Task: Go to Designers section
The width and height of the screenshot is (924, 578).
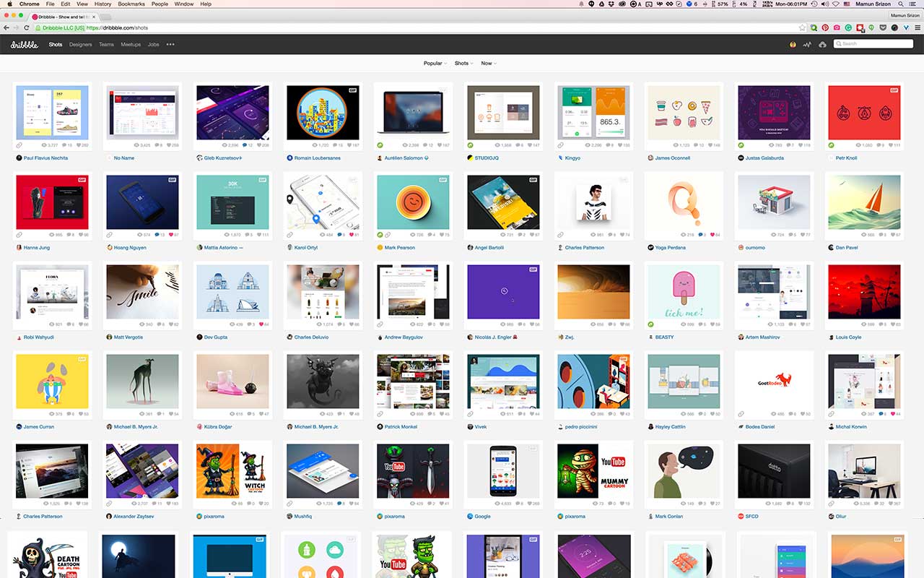Action: tap(81, 45)
